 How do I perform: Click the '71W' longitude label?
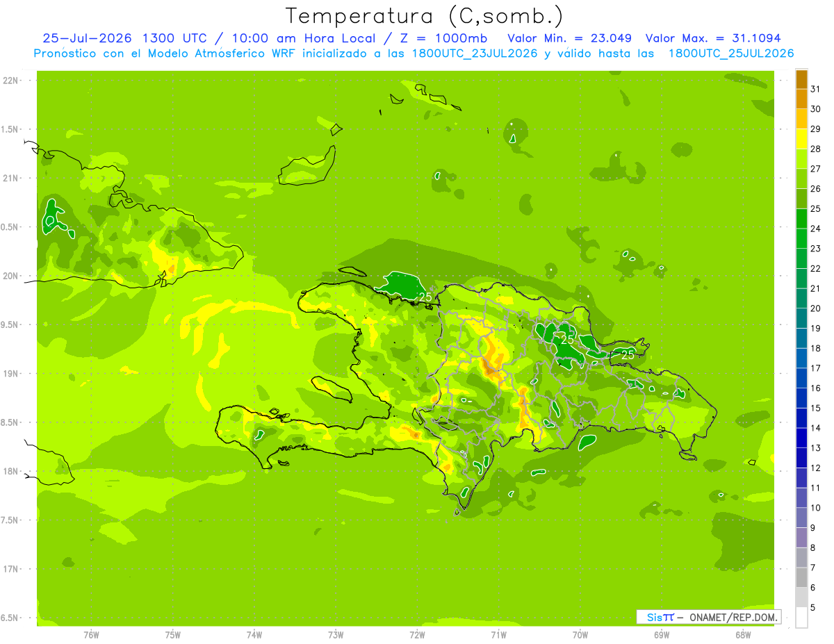click(498, 634)
